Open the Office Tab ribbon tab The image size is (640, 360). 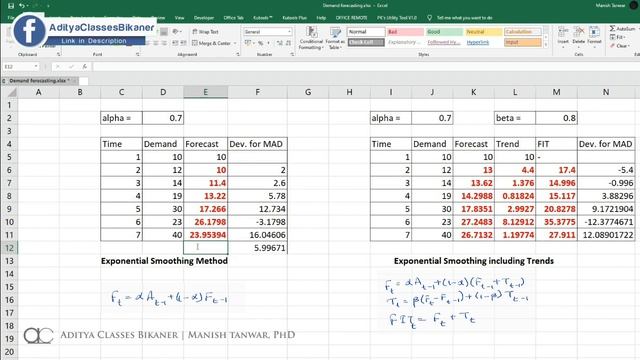233,18
